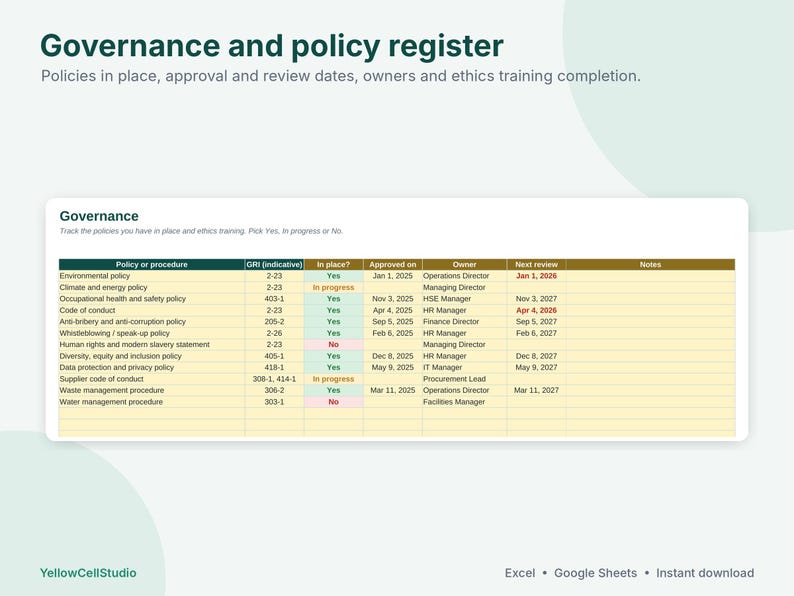Viewport: 794px width, 596px height.
Task: Click the 'Notes' column header
Action: (x=651, y=264)
